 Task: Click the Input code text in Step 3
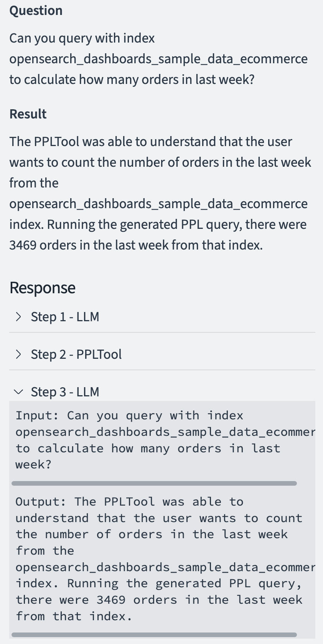[165, 440]
